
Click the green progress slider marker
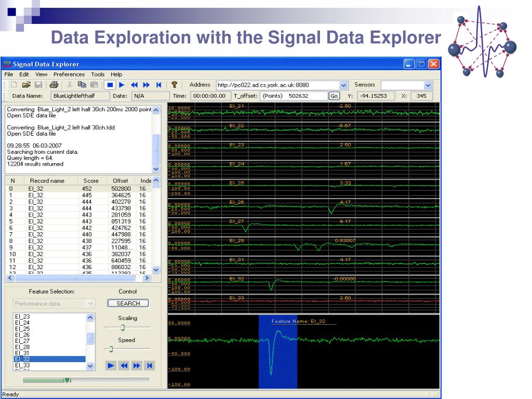tap(67, 380)
